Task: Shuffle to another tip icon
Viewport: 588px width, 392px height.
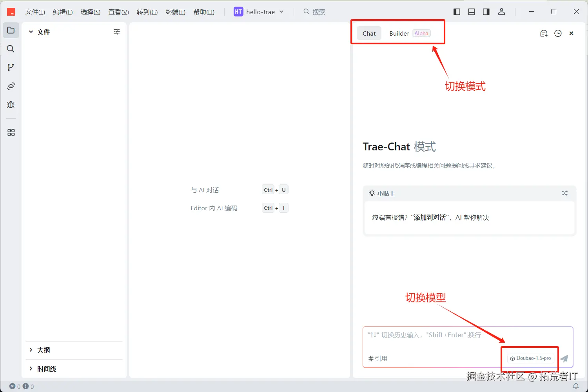Action: click(564, 193)
